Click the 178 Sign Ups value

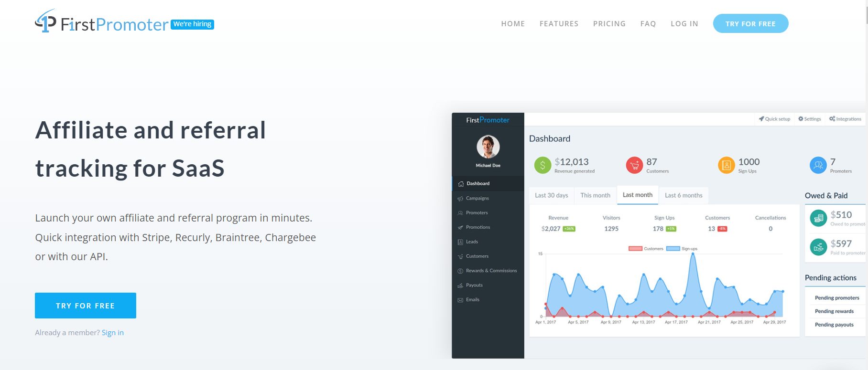(x=658, y=229)
